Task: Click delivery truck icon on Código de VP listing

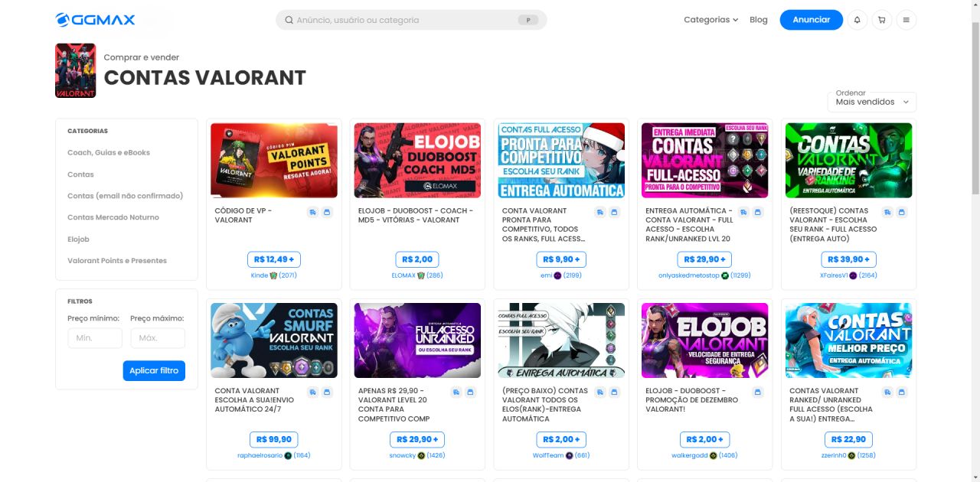Action: tap(313, 213)
